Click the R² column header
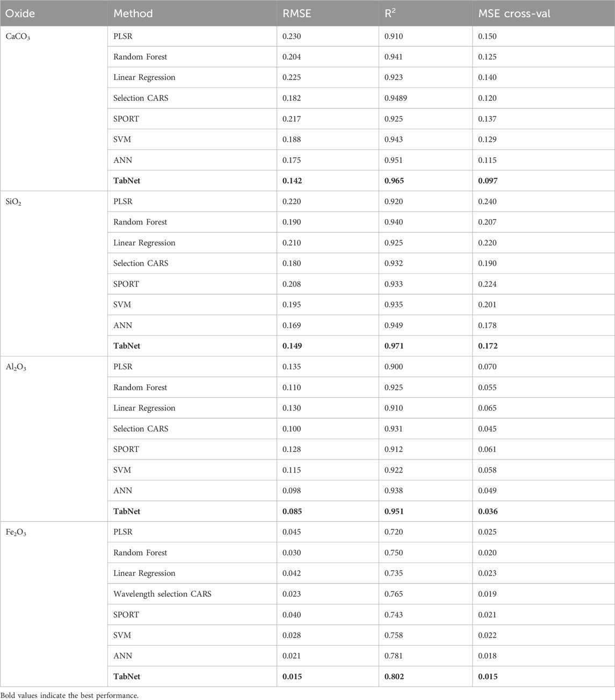The width and height of the screenshot is (615, 700). coord(389,13)
